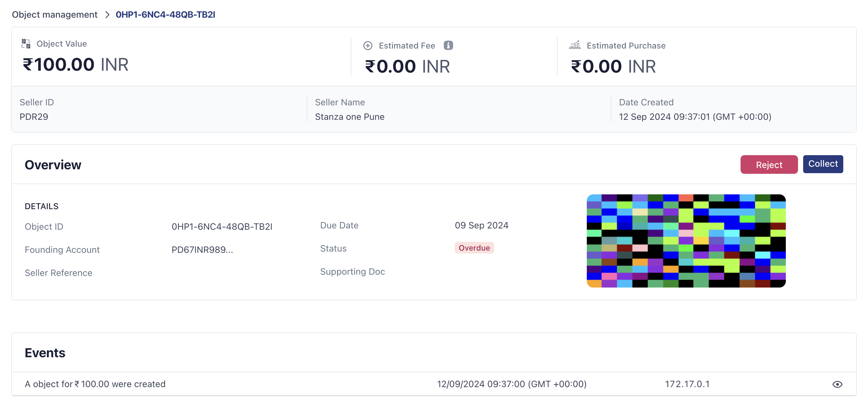Screen dimensions: 868x408
Task: Click the Due Date 09 Sep 2024
Action: coord(481,225)
